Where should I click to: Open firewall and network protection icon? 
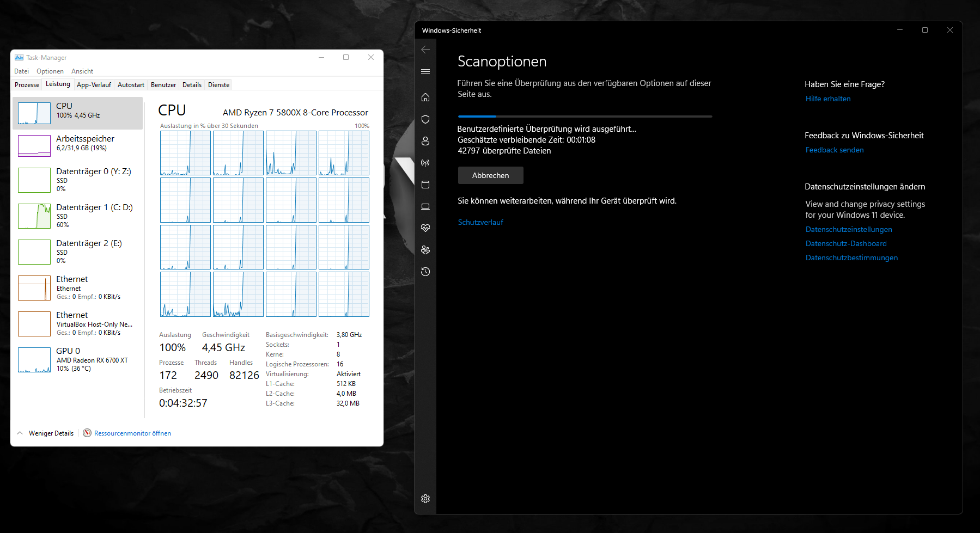click(425, 163)
